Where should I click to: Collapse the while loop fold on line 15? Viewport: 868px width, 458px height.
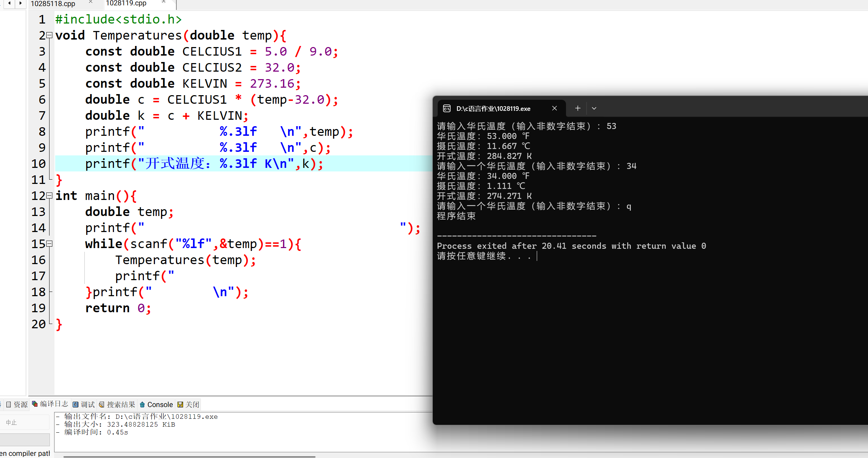coord(50,244)
